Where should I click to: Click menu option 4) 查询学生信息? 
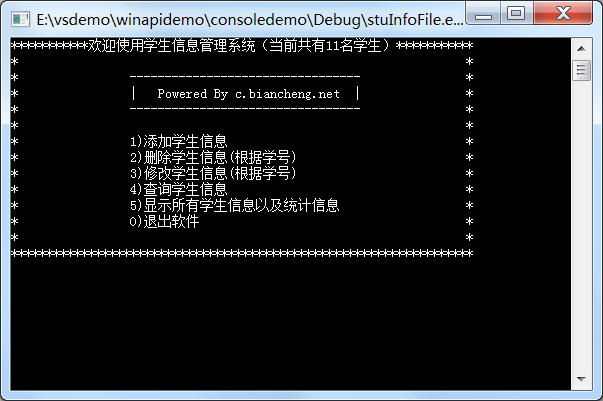click(x=178, y=189)
